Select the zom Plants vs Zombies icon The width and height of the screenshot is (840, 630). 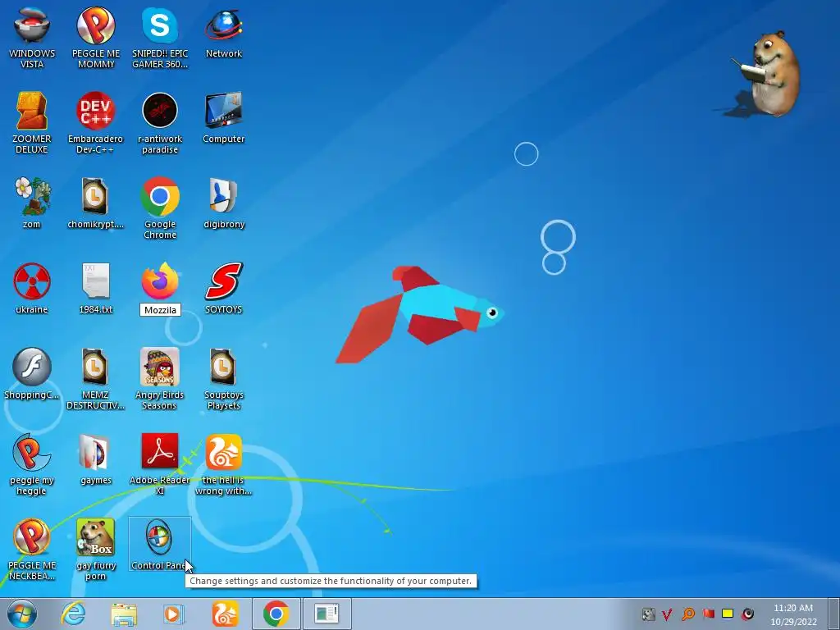[32, 203]
